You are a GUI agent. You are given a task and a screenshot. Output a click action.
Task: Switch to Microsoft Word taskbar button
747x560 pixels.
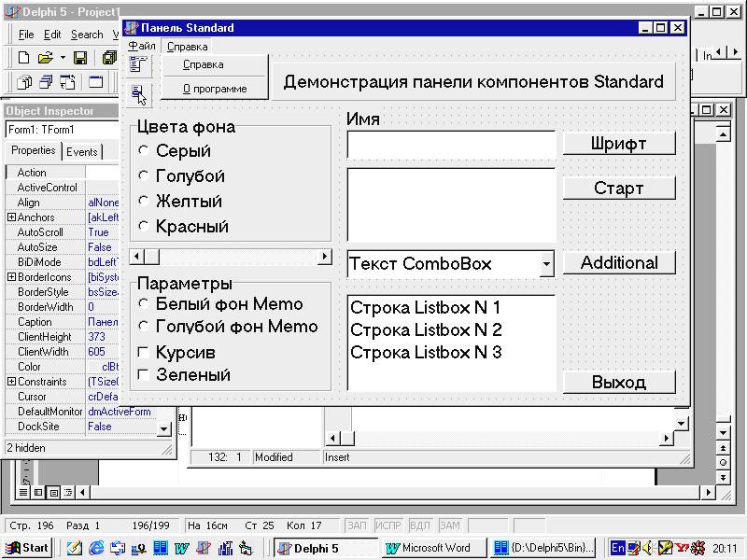(432, 548)
